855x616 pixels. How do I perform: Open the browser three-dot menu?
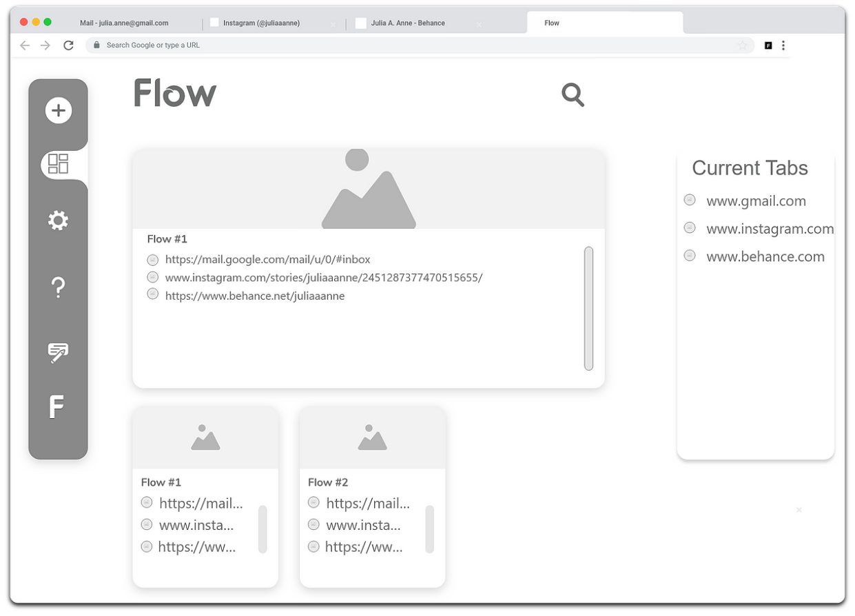click(x=783, y=45)
